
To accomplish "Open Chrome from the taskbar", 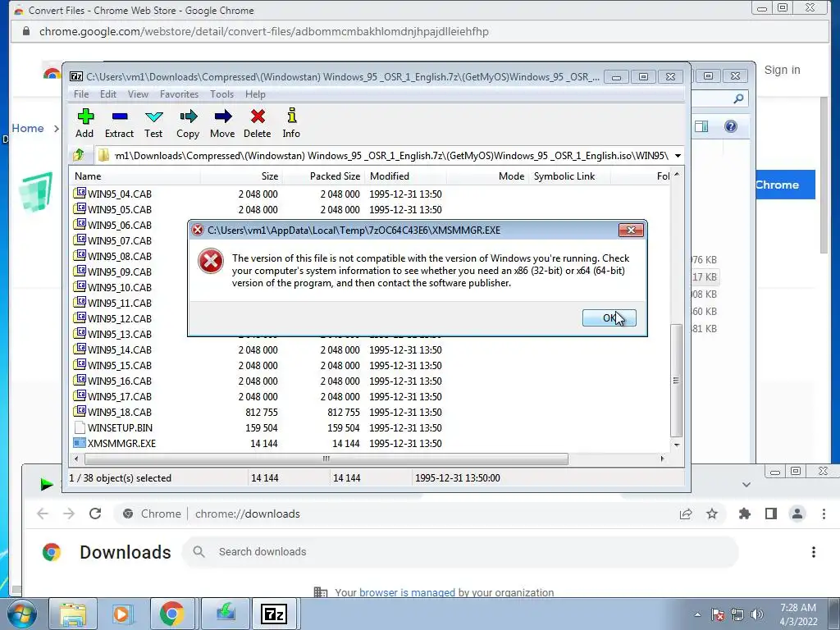I will pyautogui.click(x=171, y=614).
